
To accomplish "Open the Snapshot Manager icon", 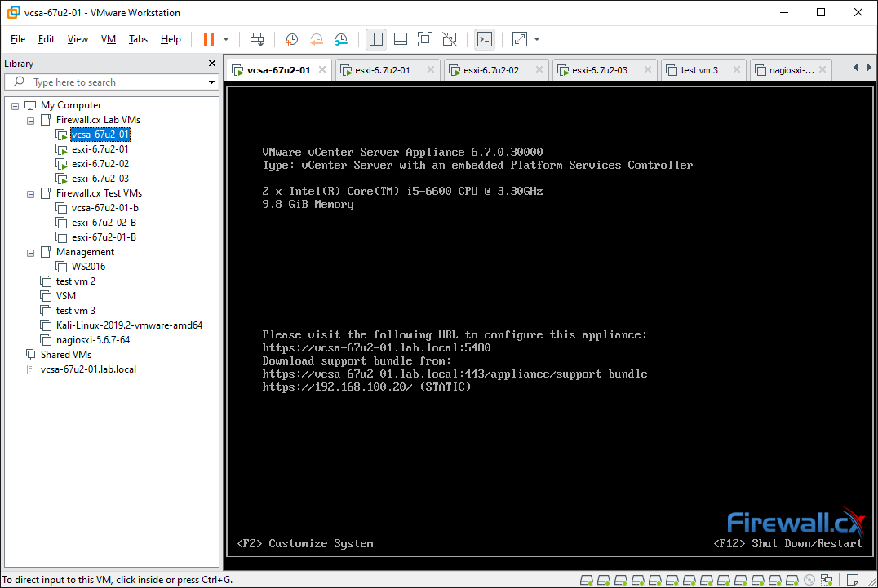I will [341, 39].
